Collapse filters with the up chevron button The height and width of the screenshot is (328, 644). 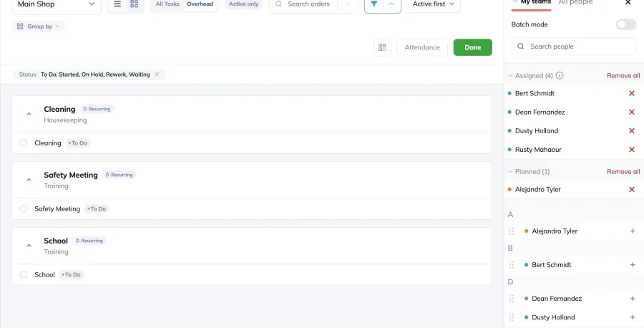pos(392,4)
